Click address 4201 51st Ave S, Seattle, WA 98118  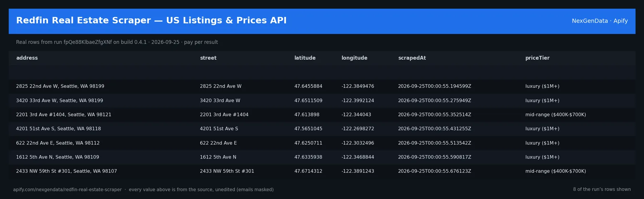pos(58,128)
